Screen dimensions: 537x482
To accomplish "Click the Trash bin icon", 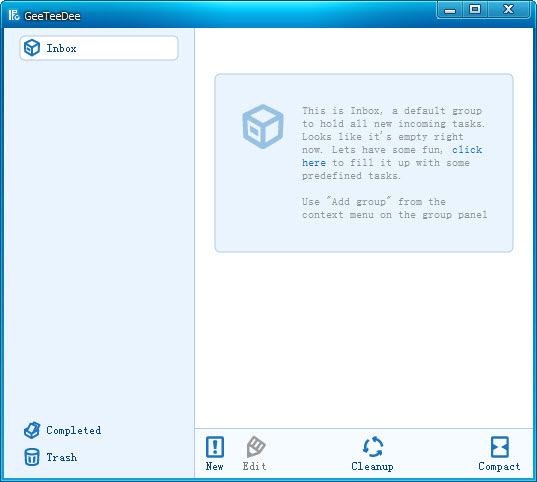I will pyautogui.click(x=32, y=457).
